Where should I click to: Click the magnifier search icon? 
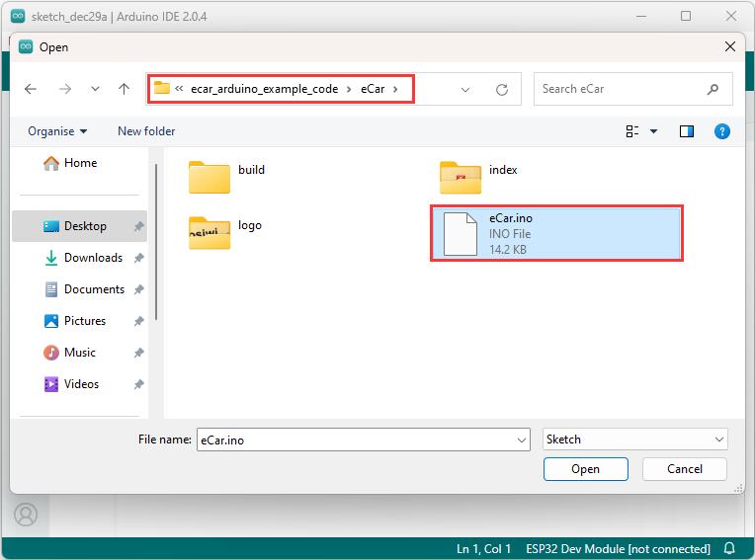coord(713,89)
